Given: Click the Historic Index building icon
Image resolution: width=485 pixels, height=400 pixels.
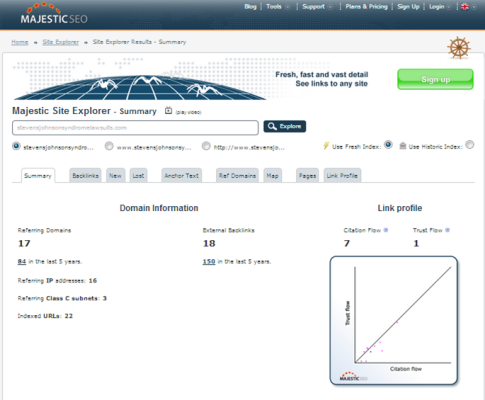Looking at the screenshot, I should [x=403, y=146].
